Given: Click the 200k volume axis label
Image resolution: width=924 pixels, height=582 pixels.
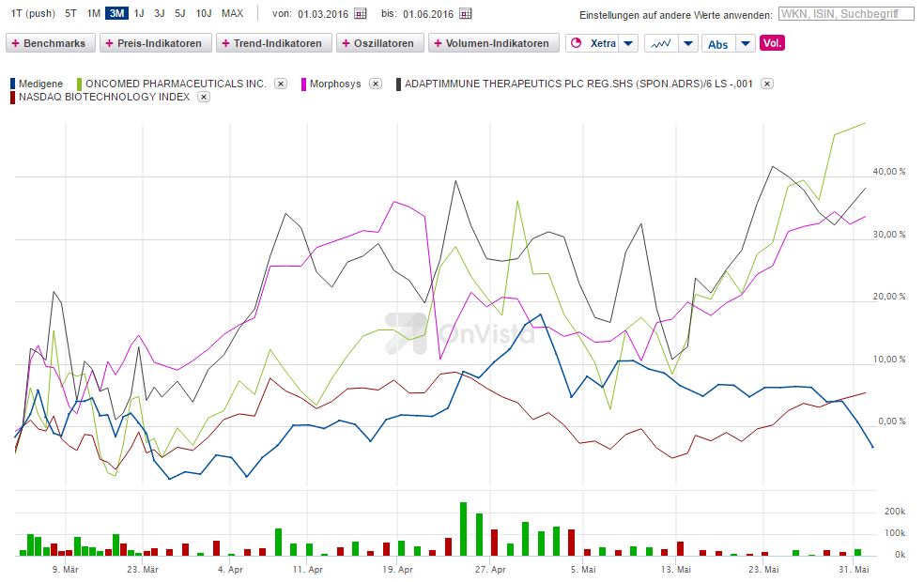Looking at the screenshot, I should 895,512.
